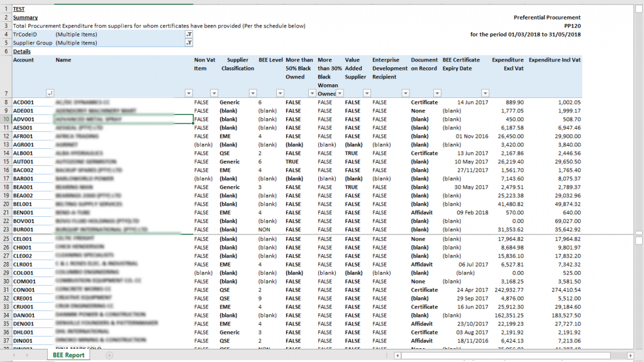The width and height of the screenshot is (644, 362).
Task: Click the next sheet navigation arrow
Action: coord(27,356)
